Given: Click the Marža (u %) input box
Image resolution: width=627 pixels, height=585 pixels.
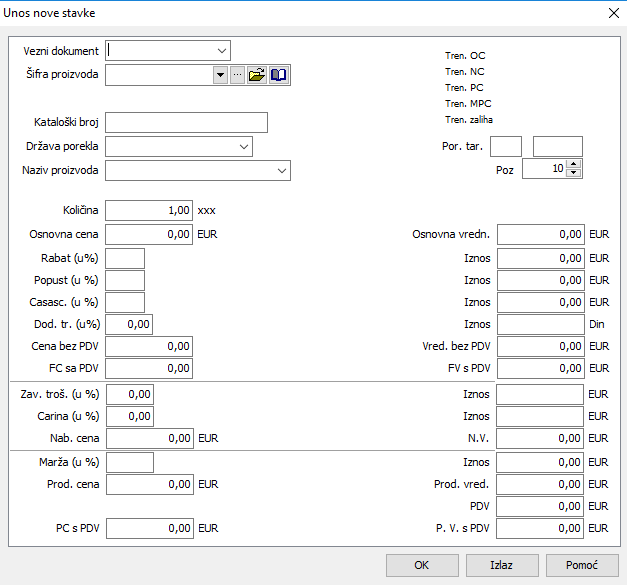Looking at the screenshot, I should click(x=129, y=462).
